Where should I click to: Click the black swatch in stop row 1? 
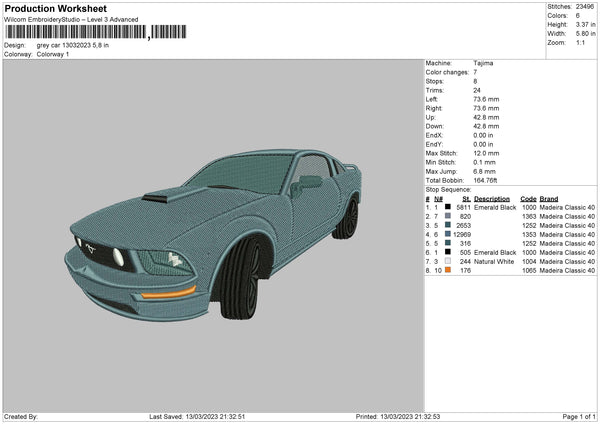click(447, 207)
